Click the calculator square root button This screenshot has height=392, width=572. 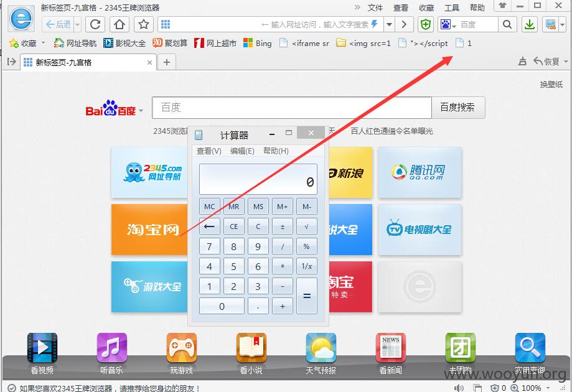[x=306, y=226]
